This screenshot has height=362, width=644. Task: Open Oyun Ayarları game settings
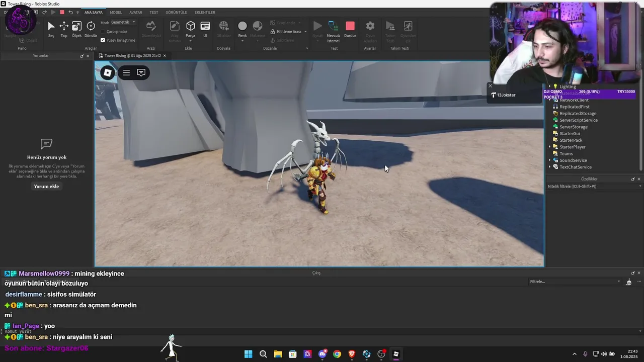[370, 31]
